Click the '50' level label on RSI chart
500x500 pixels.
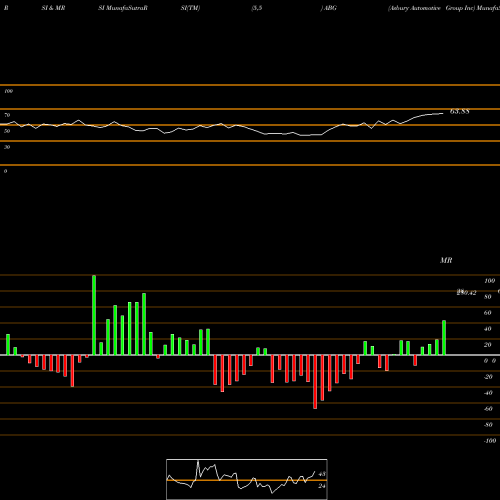[7, 131]
